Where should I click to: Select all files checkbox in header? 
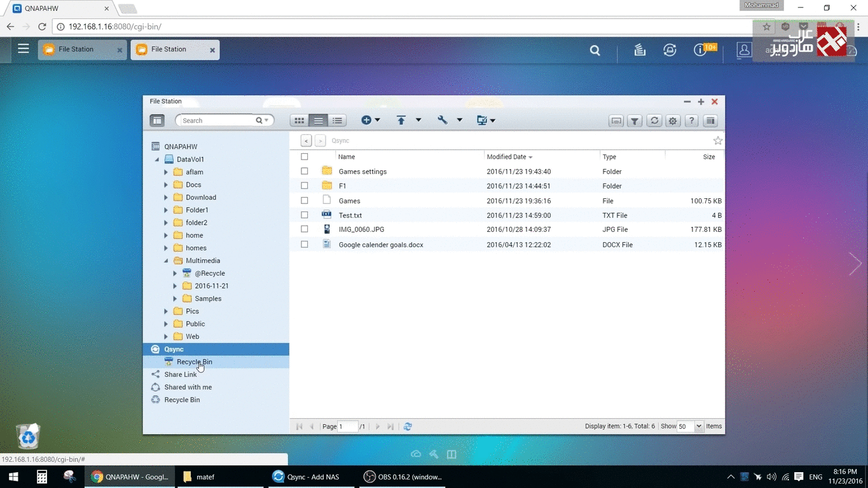[x=305, y=157]
